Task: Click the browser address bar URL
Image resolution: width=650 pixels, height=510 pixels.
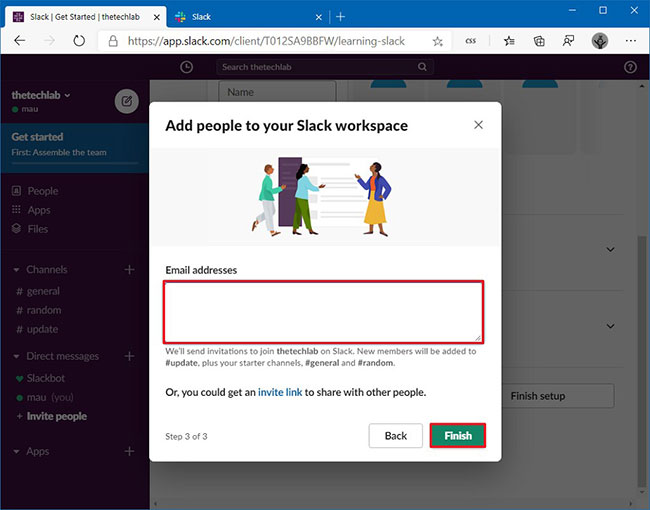Action: (266, 41)
